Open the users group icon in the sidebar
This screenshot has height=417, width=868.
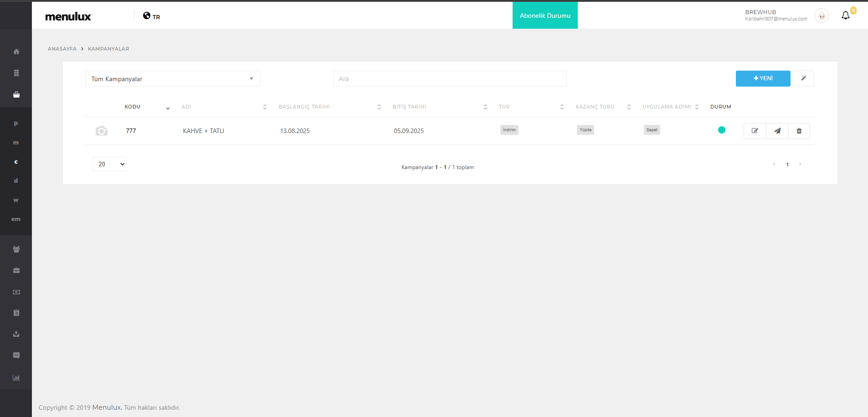pyautogui.click(x=16, y=249)
